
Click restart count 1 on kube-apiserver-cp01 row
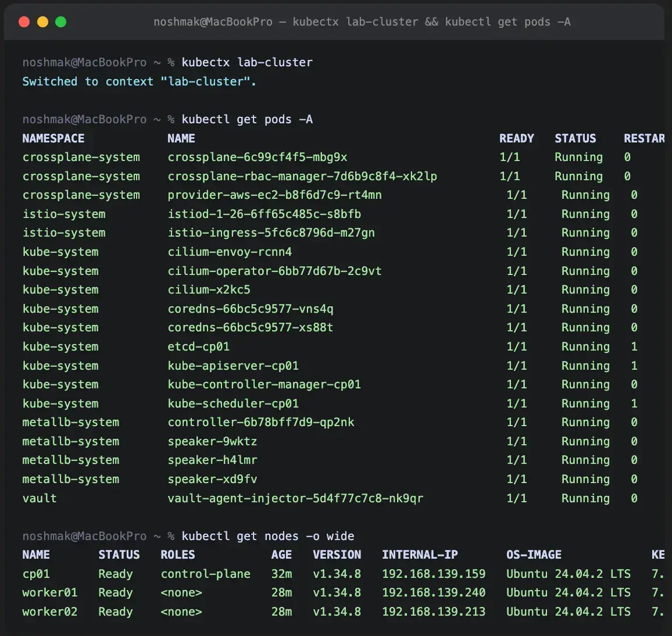[634, 366]
